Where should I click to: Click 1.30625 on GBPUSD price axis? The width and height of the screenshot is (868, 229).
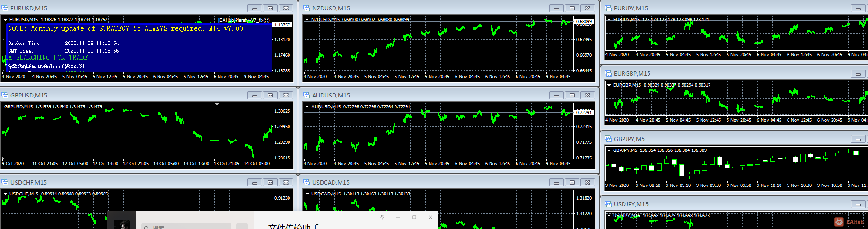(282, 111)
